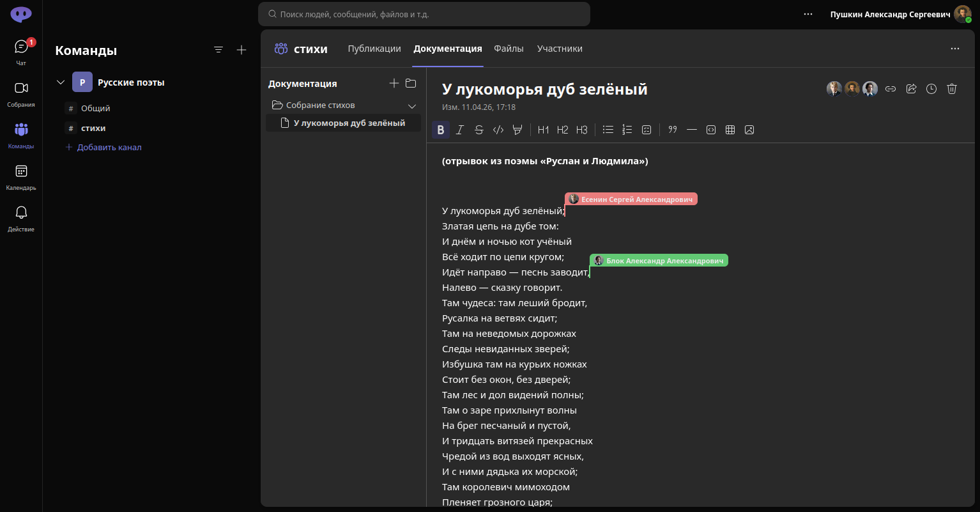This screenshot has height=512, width=980.
Task: Collapse the Русские поэты team
Action: tap(61, 82)
